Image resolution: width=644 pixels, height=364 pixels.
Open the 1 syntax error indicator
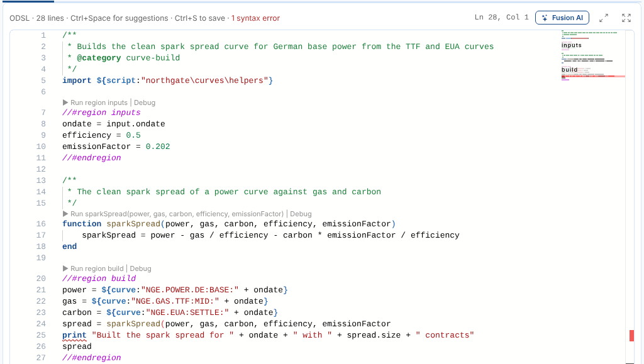255,18
